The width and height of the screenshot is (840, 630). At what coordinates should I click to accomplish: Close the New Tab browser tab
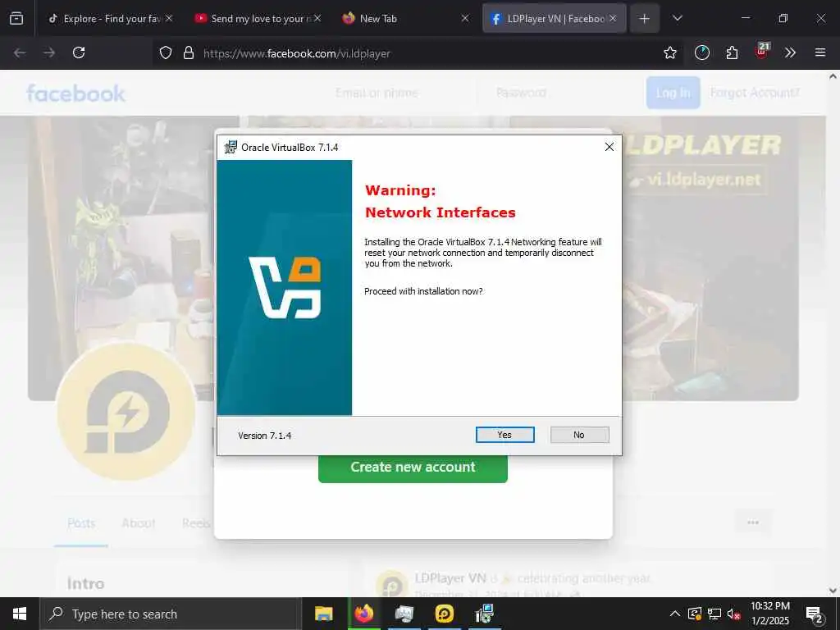pos(464,18)
